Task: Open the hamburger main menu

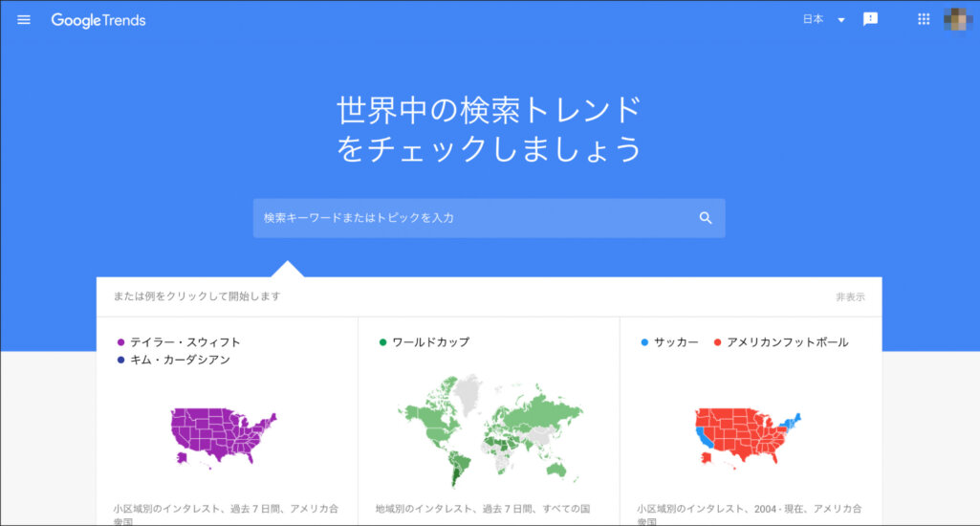Action: (x=24, y=20)
